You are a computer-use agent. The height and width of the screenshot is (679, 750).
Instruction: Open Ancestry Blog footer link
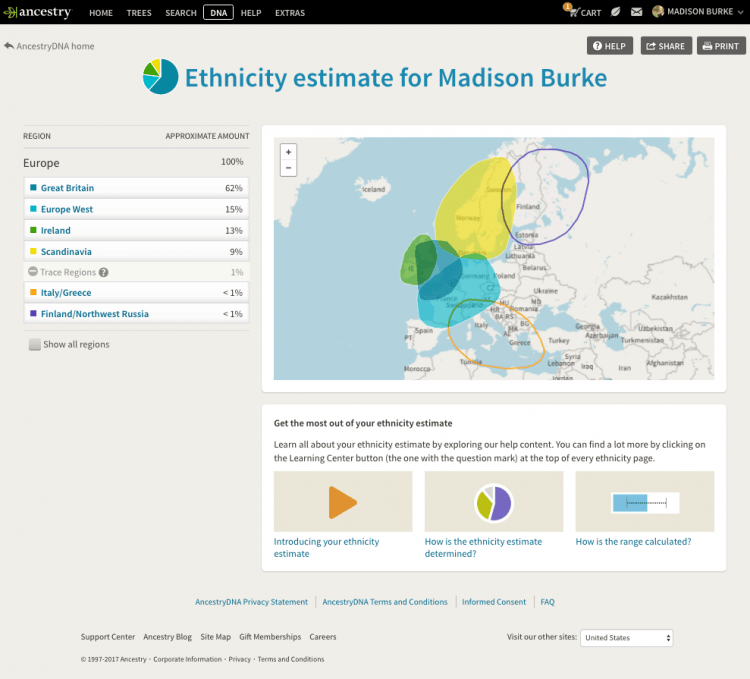pyautogui.click(x=167, y=637)
